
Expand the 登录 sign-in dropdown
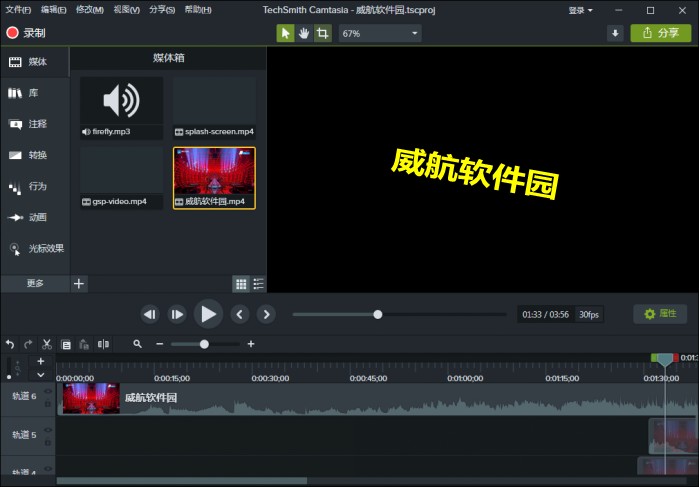tap(580, 10)
